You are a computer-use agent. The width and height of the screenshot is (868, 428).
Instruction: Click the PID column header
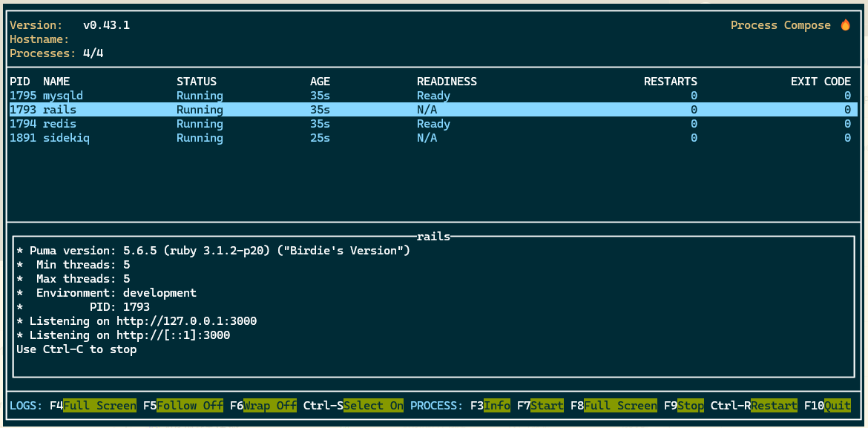pyautogui.click(x=20, y=82)
